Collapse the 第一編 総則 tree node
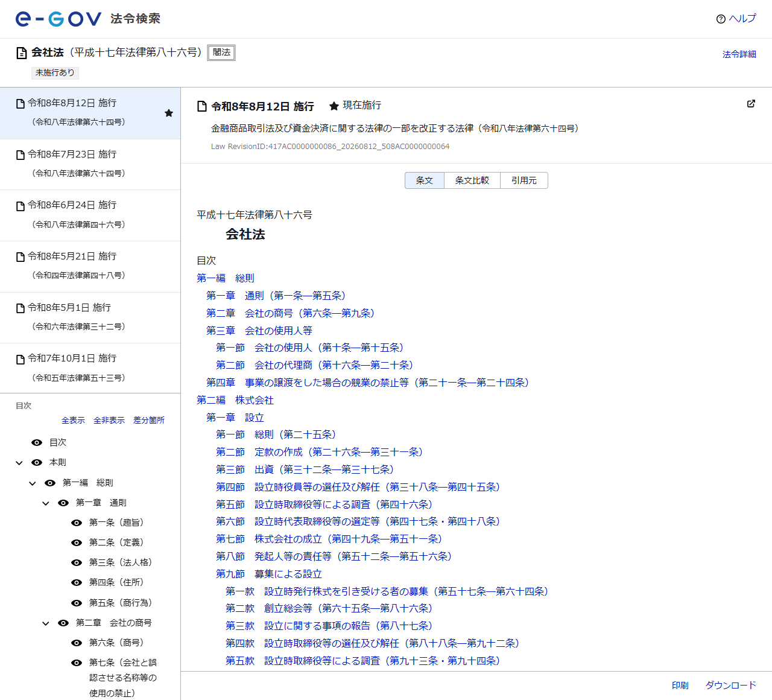The image size is (772, 700). pyautogui.click(x=33, y=483)
